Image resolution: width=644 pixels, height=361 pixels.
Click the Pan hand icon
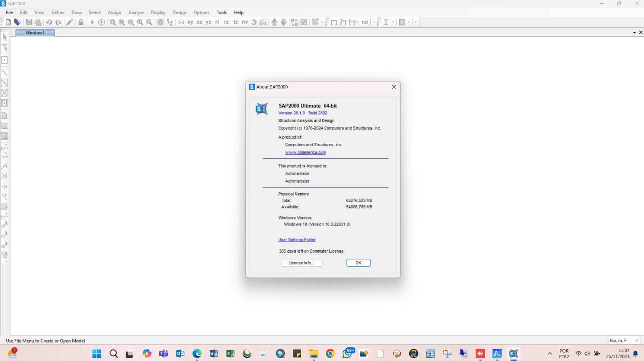point(160,22)
